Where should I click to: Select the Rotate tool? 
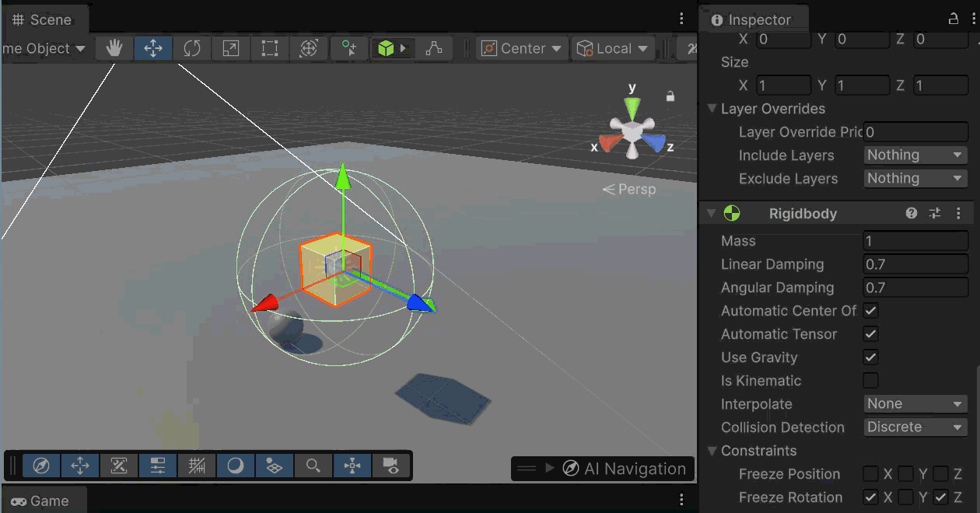(192, 48)
